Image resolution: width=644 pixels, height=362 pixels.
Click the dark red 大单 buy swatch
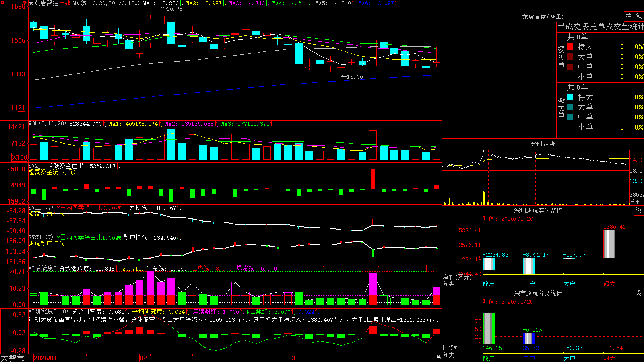coord(570,57)
